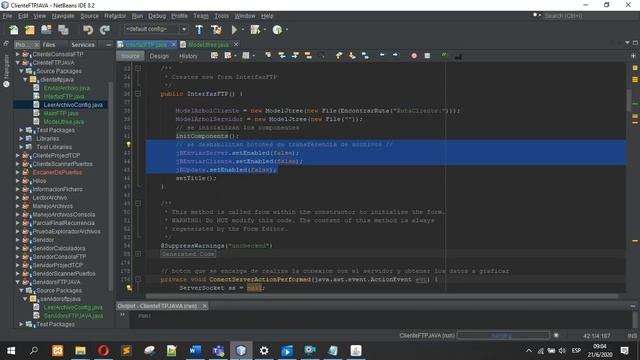The height and width of the screenshot is (360, 640).
Task: Expand the Libraries node under ClienteFTPJAVA
Action: coord(21,138)
